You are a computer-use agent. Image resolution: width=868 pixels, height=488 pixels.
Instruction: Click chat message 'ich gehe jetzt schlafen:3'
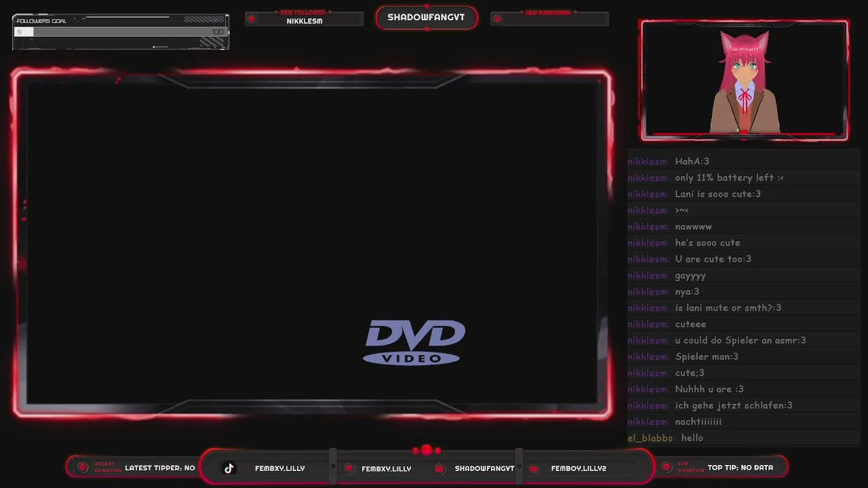[x=734, y=405]
